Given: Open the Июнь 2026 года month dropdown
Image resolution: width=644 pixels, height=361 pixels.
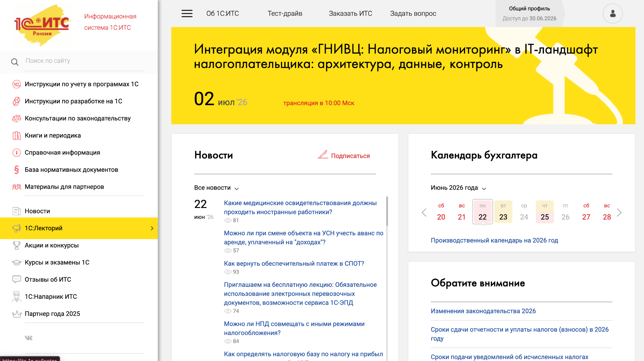Looking at the screenshot, I should tap(458, 188).
